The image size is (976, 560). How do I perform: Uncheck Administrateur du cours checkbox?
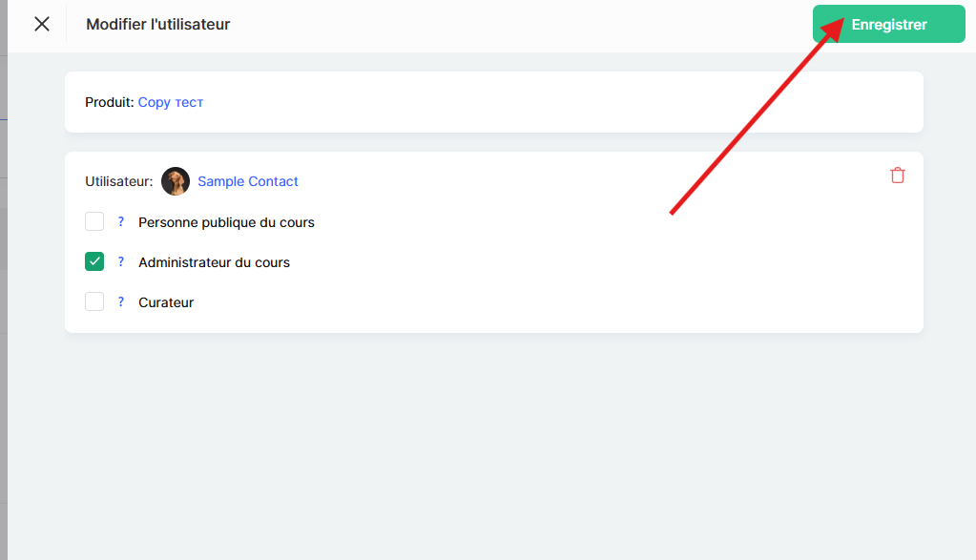pyautogui.click(x=94, y=261)
